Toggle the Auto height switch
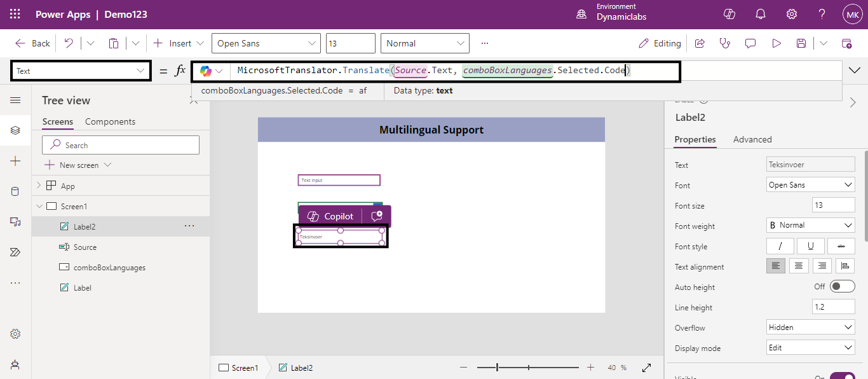Viewport: 868px width, 379px height. click(x=843, y=287)
